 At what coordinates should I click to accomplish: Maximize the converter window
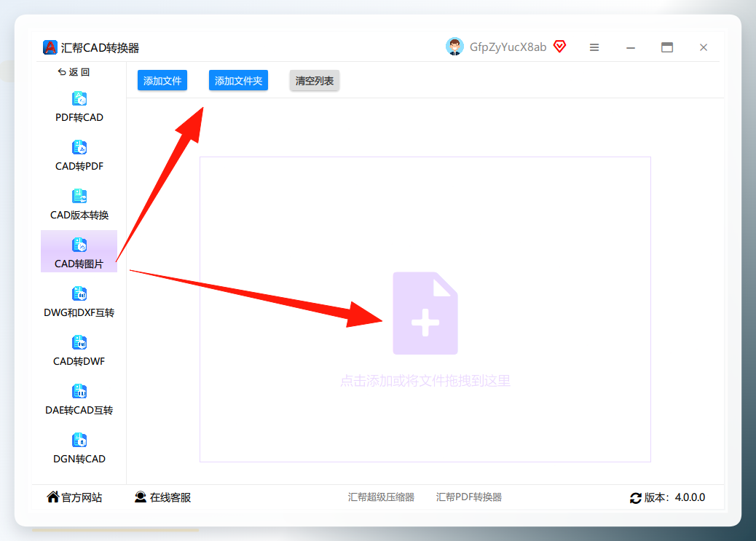click(667, 47)
